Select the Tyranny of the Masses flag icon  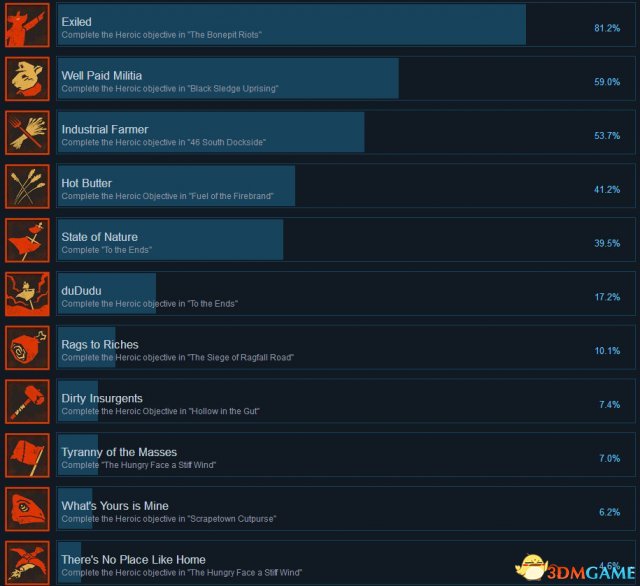pos(27,455)
